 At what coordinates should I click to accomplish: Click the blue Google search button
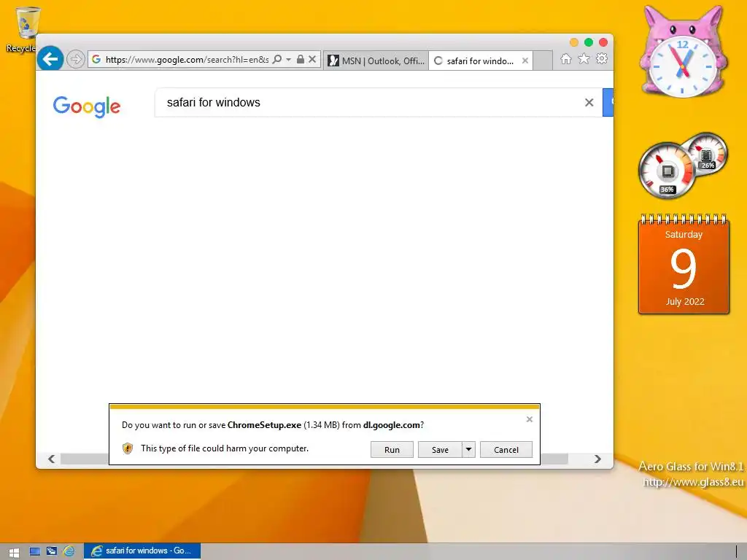(x=608, y=102)
